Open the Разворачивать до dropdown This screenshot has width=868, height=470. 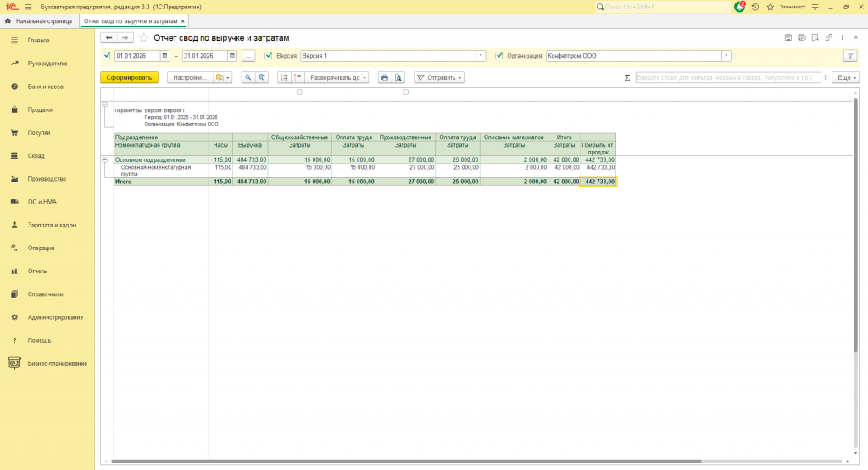(x=338, y=77)
